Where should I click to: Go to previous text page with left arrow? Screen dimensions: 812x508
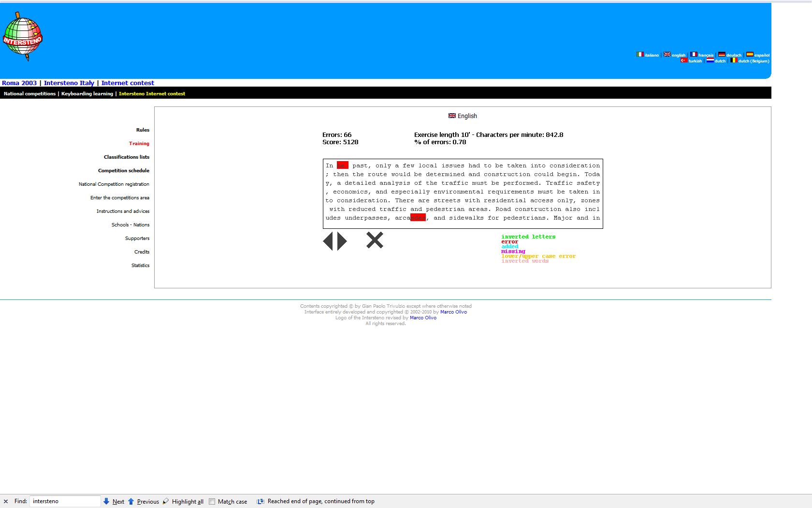pyautogui.click(x=328, y=241)
